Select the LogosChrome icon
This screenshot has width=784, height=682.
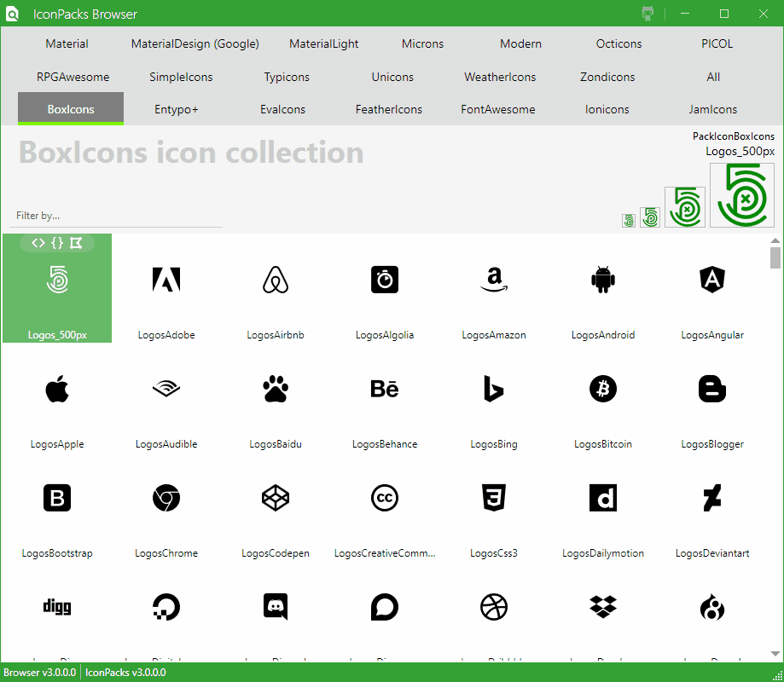click(166, 498)
